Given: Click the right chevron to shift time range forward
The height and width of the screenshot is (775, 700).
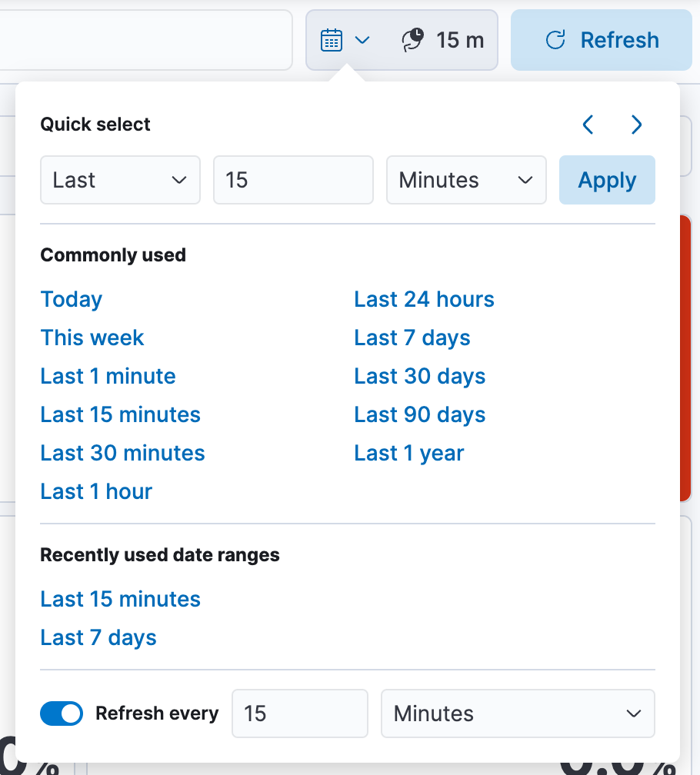Looking at the screenshot, I should [x=636, y=125].
